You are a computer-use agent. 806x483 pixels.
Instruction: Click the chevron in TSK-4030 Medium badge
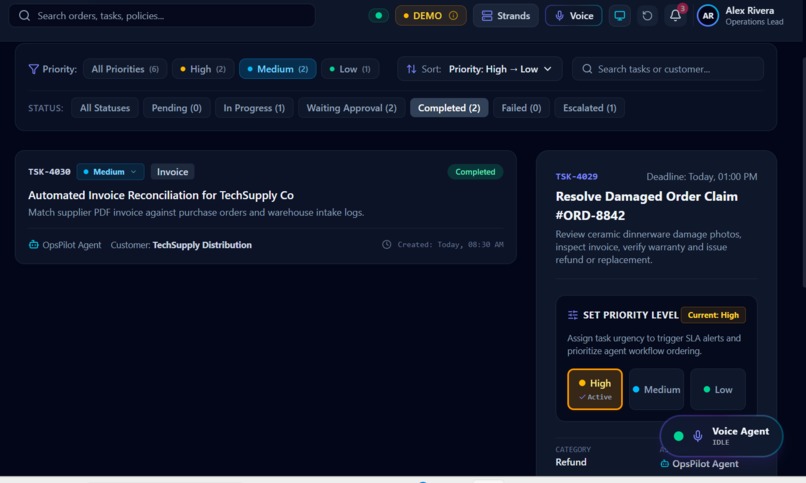click(134, 172)
